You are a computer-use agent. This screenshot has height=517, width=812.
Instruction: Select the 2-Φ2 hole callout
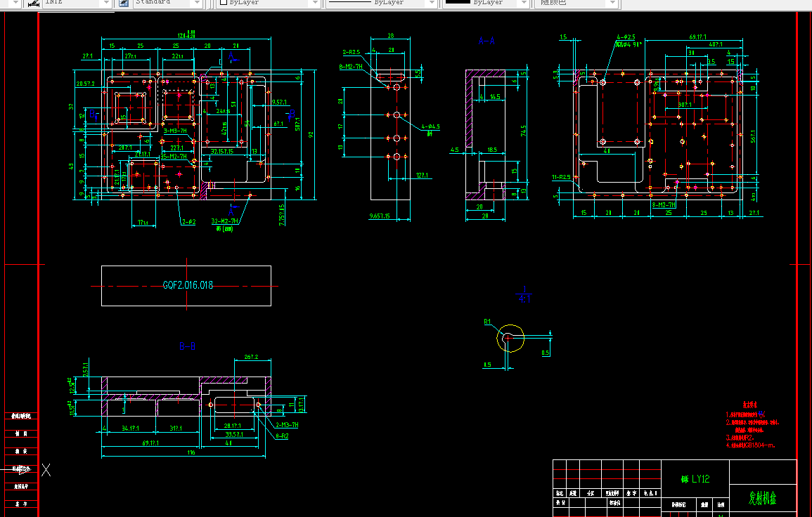188,222
